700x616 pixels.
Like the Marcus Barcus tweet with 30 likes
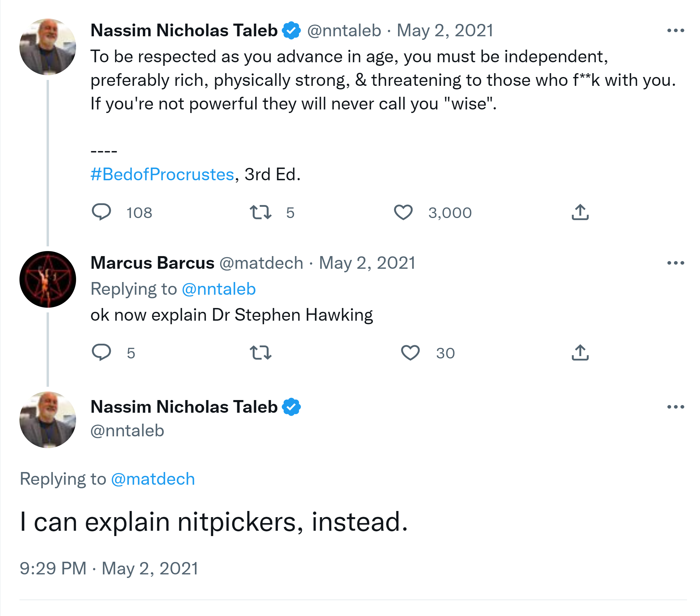(410, 353)
